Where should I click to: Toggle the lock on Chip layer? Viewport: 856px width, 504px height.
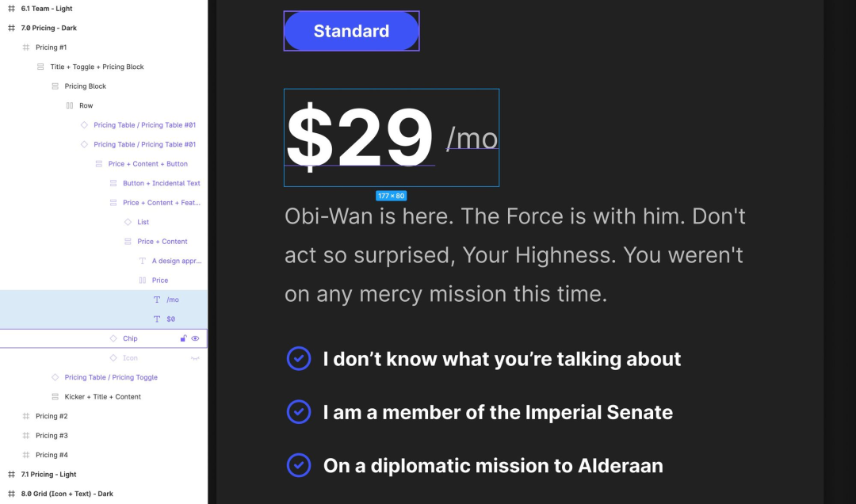183,338
